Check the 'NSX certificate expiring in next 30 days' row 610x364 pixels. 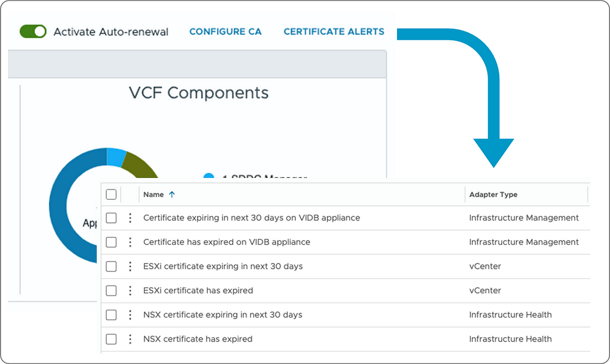[x=111, y=315]
